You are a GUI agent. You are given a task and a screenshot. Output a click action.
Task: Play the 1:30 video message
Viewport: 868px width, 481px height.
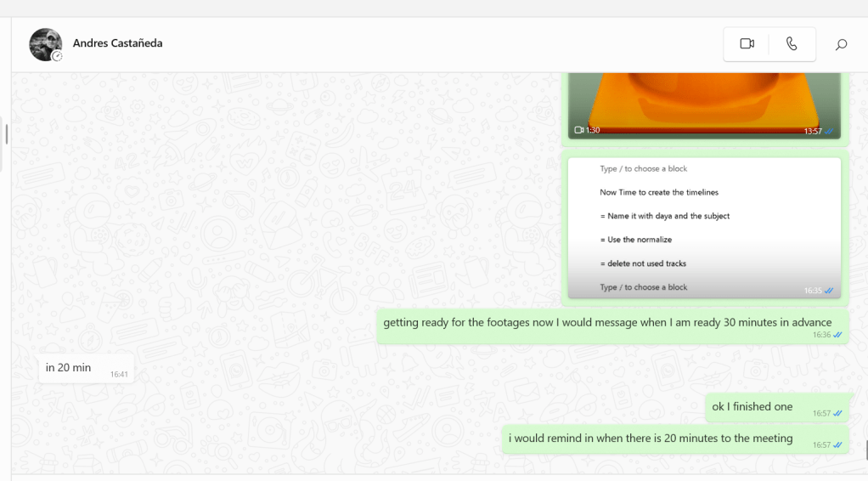tap(704, 105)
